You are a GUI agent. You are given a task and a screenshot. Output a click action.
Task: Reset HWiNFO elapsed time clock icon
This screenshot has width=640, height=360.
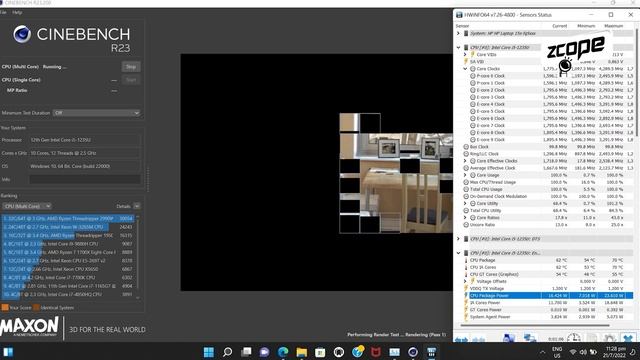(x=573, y=338)
